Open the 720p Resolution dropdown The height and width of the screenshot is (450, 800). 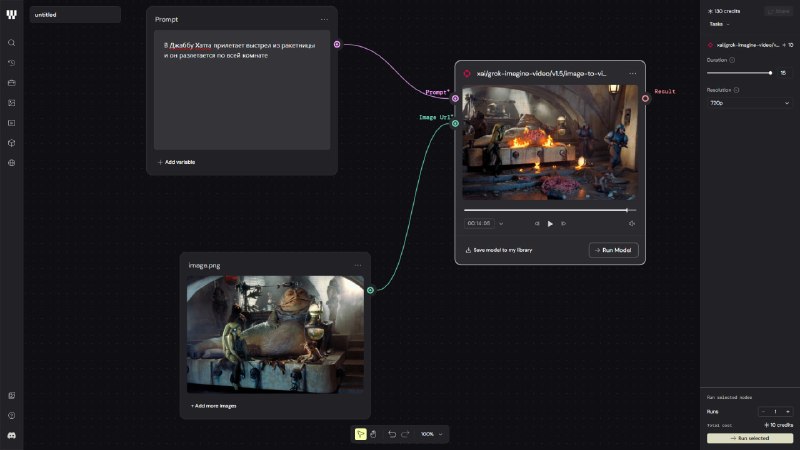(749, 103)
